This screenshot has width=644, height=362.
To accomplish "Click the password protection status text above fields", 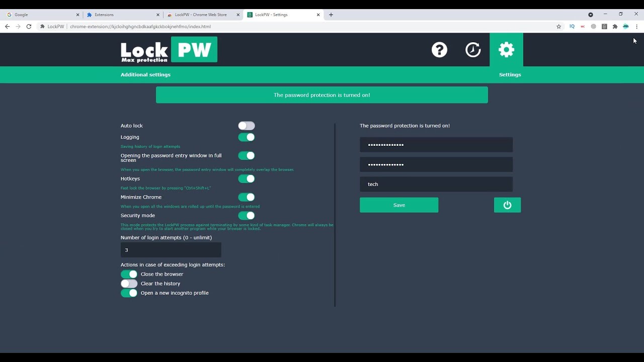I will point(405,126).
